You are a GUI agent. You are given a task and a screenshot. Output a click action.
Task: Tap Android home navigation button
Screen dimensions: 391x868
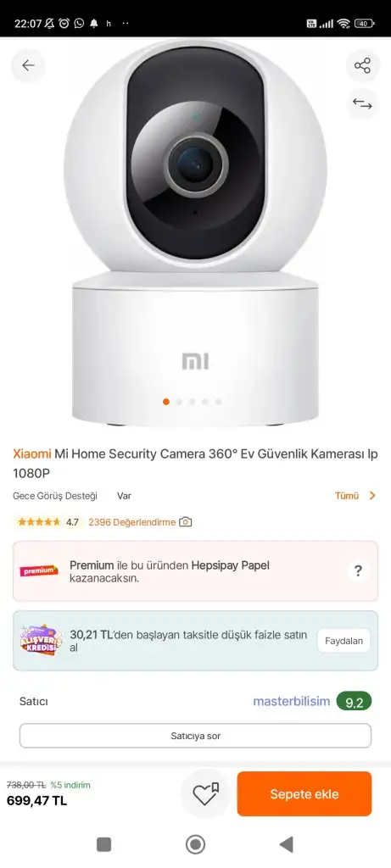(195, 844)
